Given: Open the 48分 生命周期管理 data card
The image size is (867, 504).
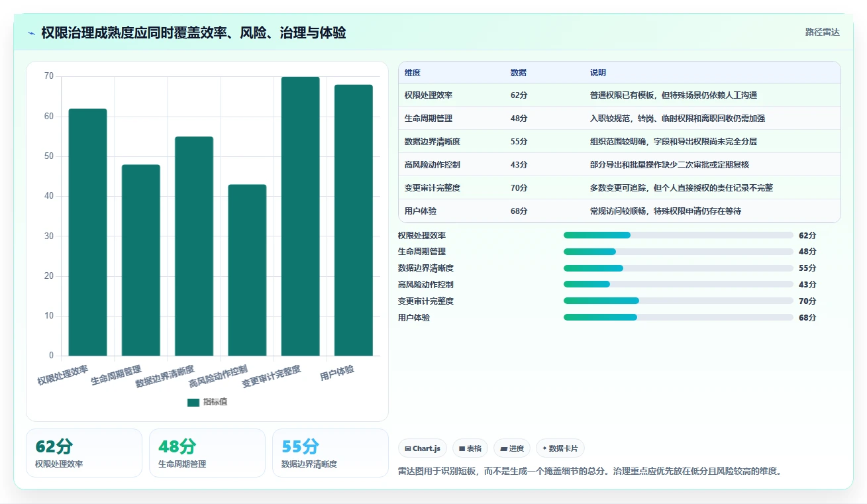Looking at the screenshot, I should [x=207, y=453].
